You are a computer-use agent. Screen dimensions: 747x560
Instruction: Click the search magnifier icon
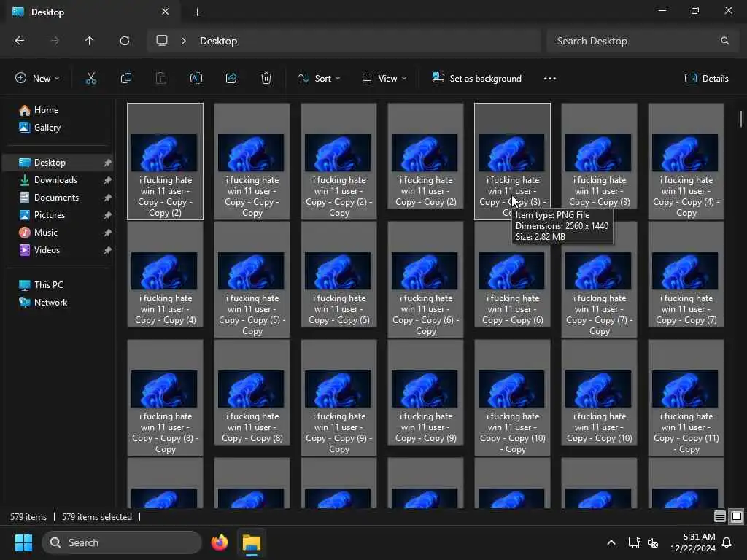click(x=724, y=41)
